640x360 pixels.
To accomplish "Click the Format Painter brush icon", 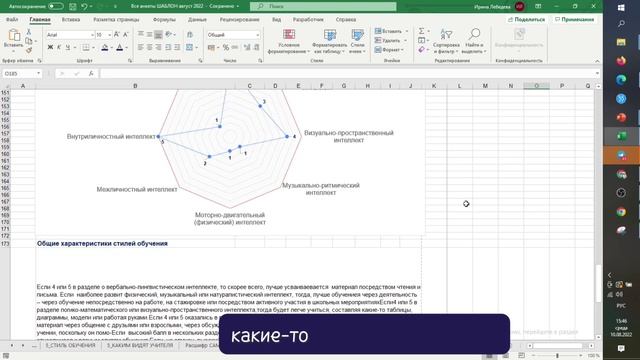I will [29, 50].
